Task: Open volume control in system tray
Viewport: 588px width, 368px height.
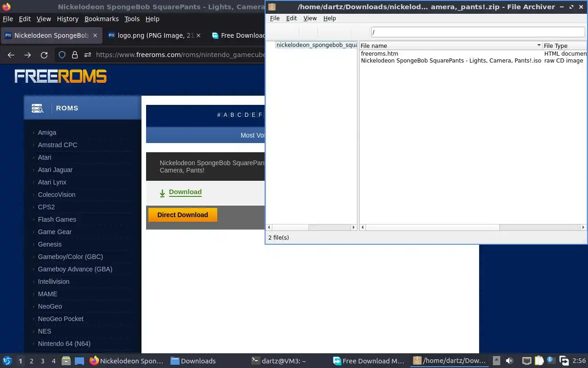Action: (509, 361)
